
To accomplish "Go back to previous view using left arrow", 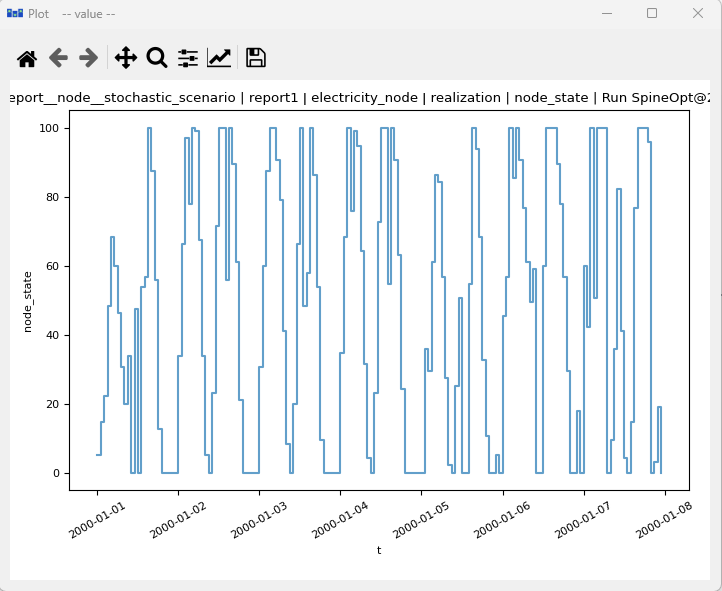I will tap(58, 58).
